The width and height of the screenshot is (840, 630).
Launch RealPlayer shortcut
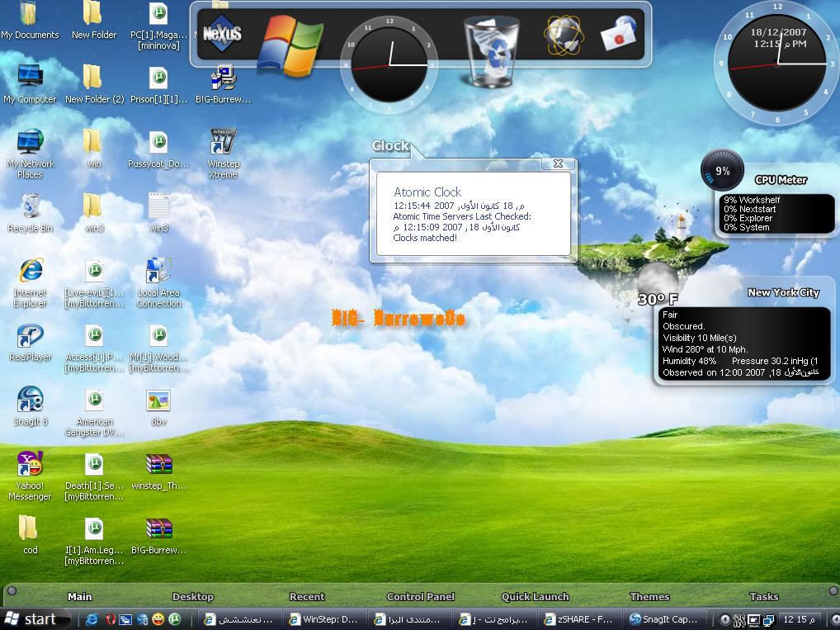tap(30, 342)
